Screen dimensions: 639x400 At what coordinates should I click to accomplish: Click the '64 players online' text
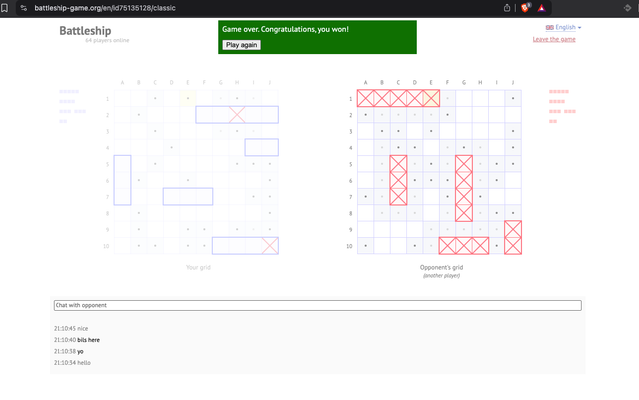(107, 40)
